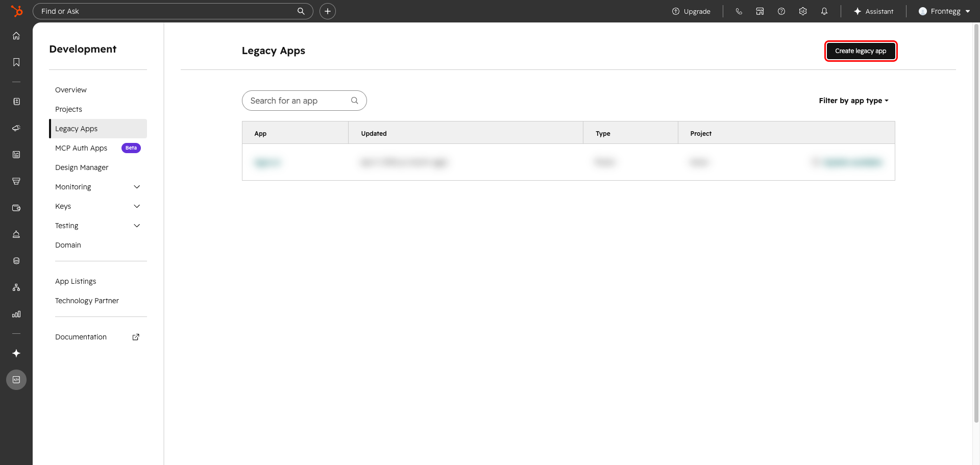980x465 pixels.
Task: Open the Content icon in left rail
Action: pyautogui.click(x=16, y=155)
